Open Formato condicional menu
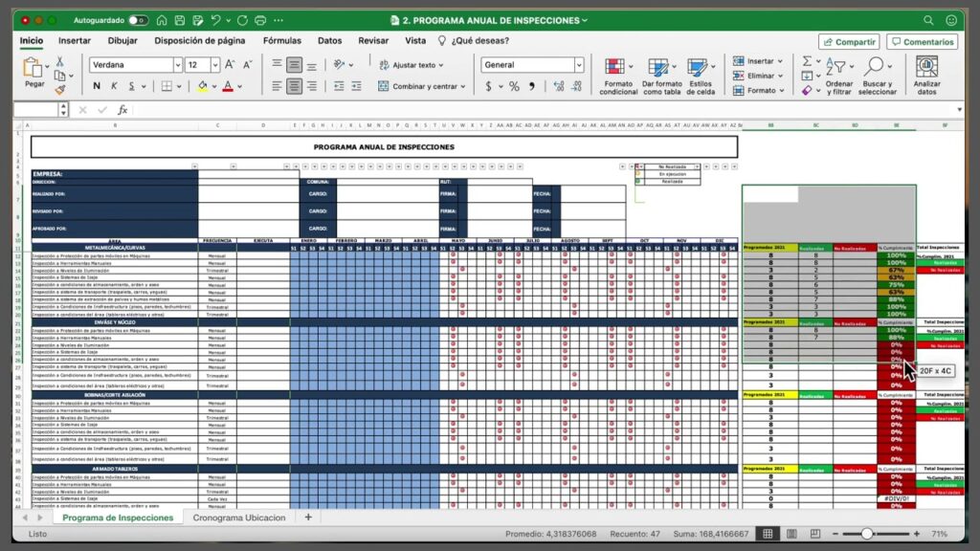 pos(618,76)
